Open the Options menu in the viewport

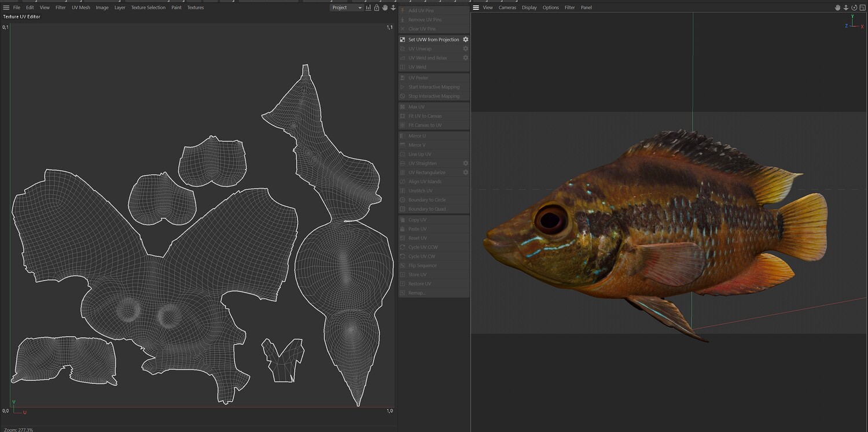point(551,8)
